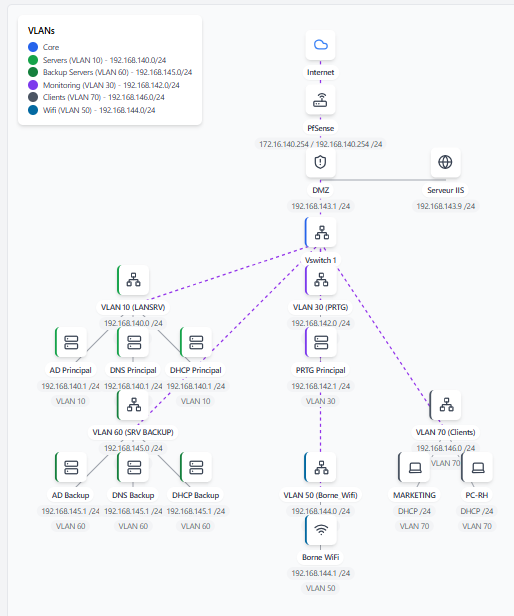Click the 'VLAN 70 (Clients)' label

pyautogui.click(x=446, y=432)
